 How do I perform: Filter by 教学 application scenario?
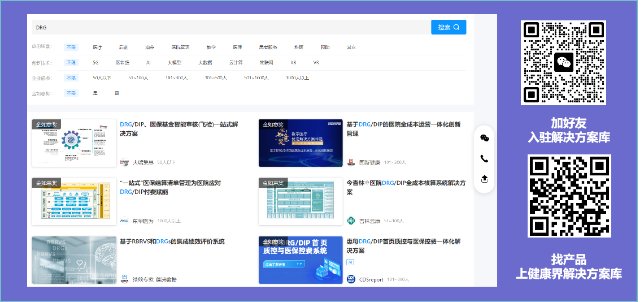(211, 48)
